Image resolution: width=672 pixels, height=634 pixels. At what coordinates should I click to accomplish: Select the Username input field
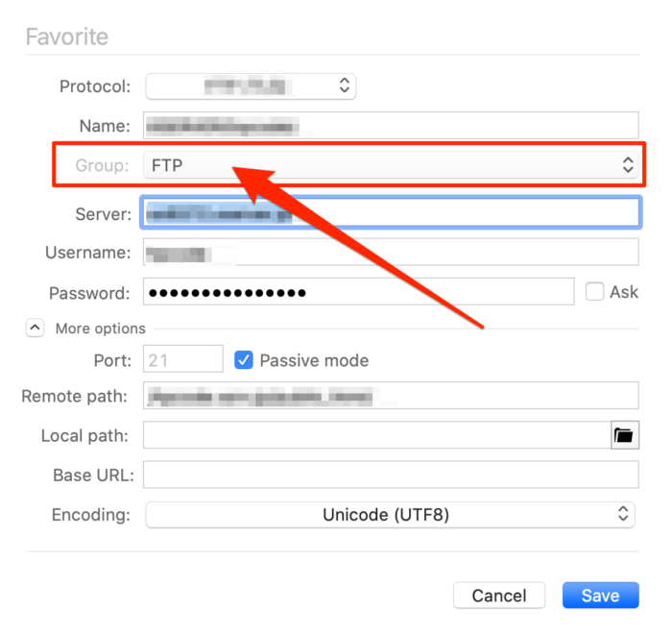pyautogui.click(x=390, y=253)
